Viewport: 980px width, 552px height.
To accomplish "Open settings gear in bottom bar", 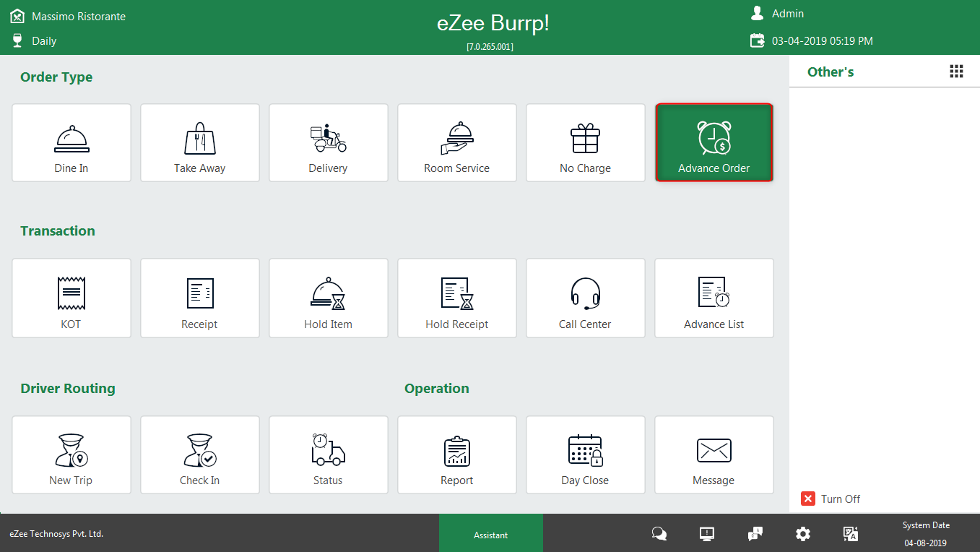I will point(803,534).
